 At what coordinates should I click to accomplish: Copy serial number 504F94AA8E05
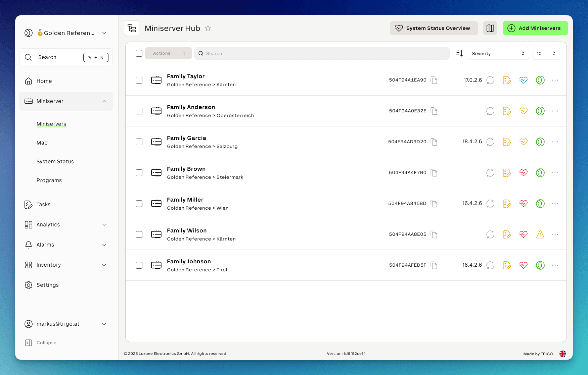[x=434, y=234]
